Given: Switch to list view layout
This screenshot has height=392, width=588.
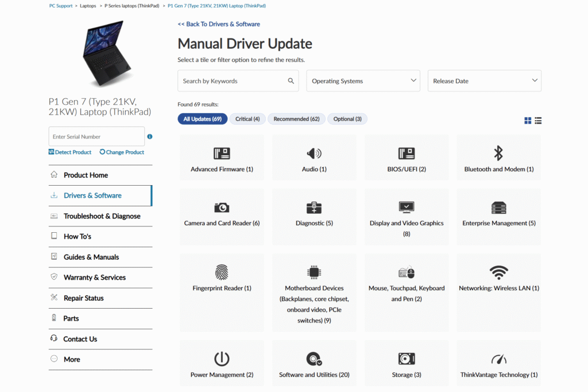Looking at the screenshot, I should point(538,121).
